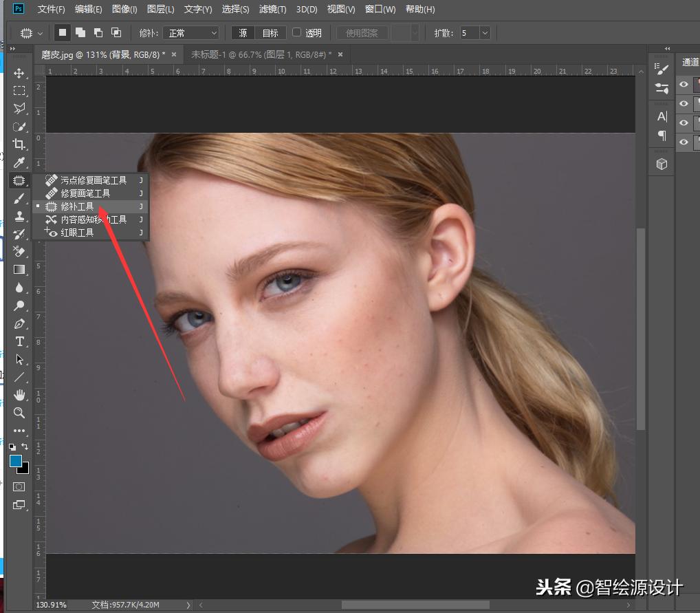Click the blue foreground color swatch
The width and height of the screenshot is (700, 613).
(x=16, y=461)
